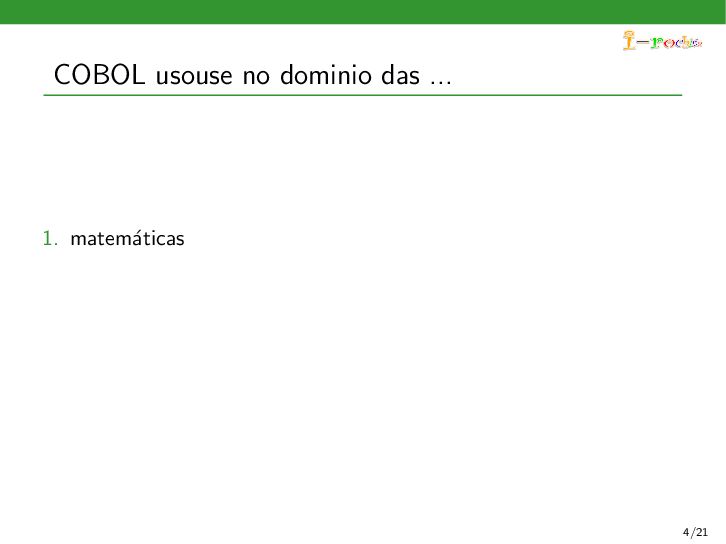Click the colorful i-rochs logo
Image resolution: width=726 pixels, height=544 pixels.
662,40
